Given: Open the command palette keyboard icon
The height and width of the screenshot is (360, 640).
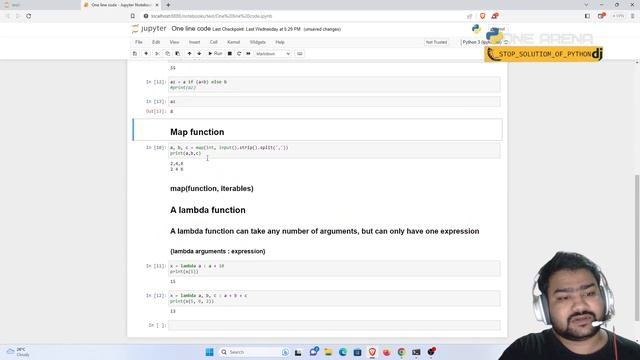Looking at the screenshot, I should pyautogui.click(x=300, y=53).
